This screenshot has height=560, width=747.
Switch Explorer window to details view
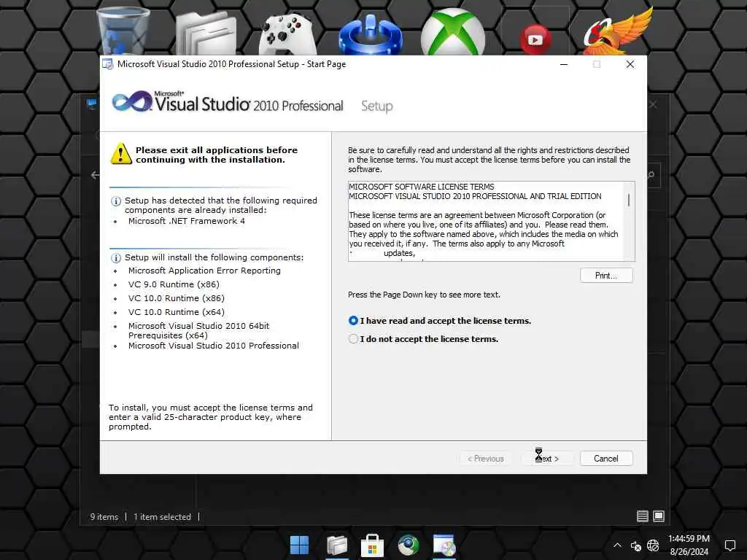(642, 516)
